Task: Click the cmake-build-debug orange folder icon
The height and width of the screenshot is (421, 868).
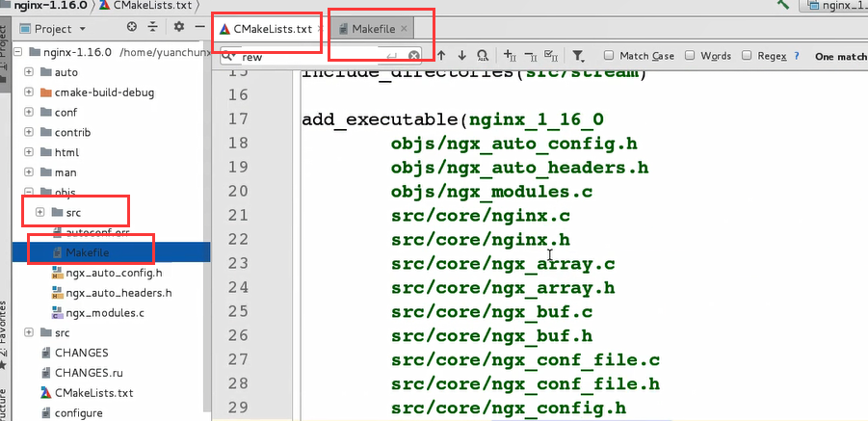Action: point(46,92)
